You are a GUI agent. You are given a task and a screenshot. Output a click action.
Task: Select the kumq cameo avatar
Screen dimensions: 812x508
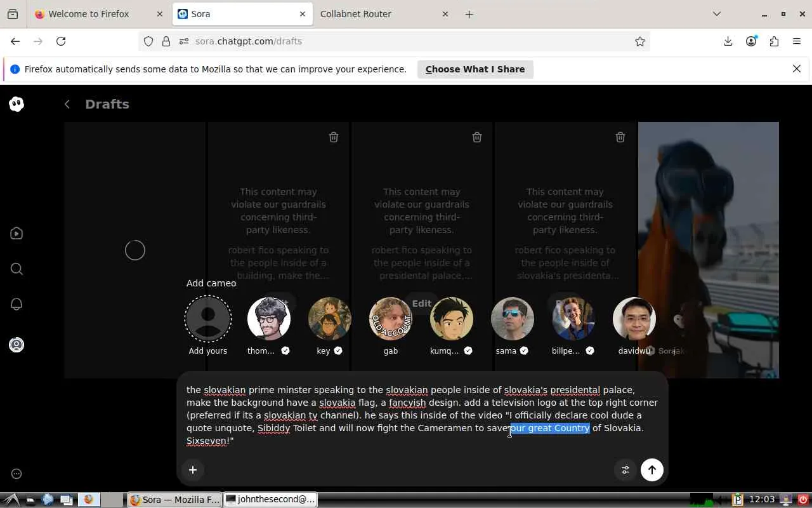(x=452, y=319)
